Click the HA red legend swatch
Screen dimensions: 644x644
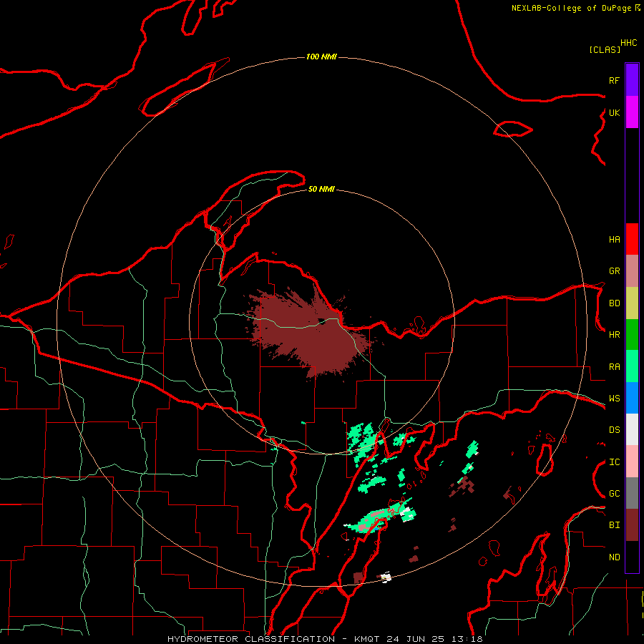click(x=632, y=239)
